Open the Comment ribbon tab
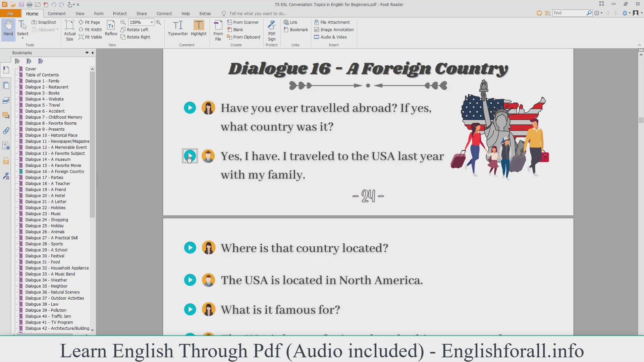This screenshot has height=362, width=644. [57, 13]
